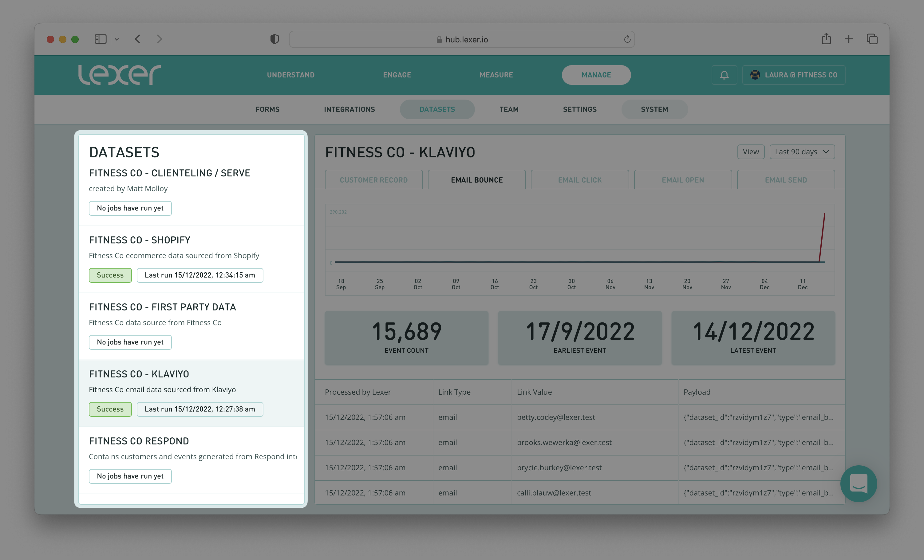The image size is (924, 560).
Task: Click the Lexer logo
Action: (119, 75)
